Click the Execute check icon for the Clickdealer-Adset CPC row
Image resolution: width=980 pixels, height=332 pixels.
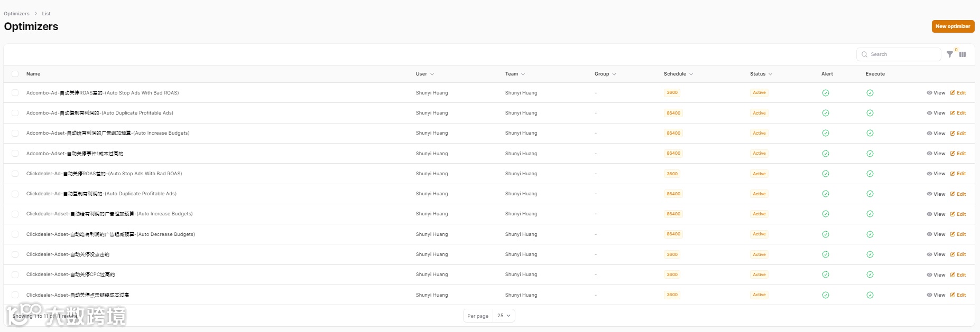(x=870, y=274)
